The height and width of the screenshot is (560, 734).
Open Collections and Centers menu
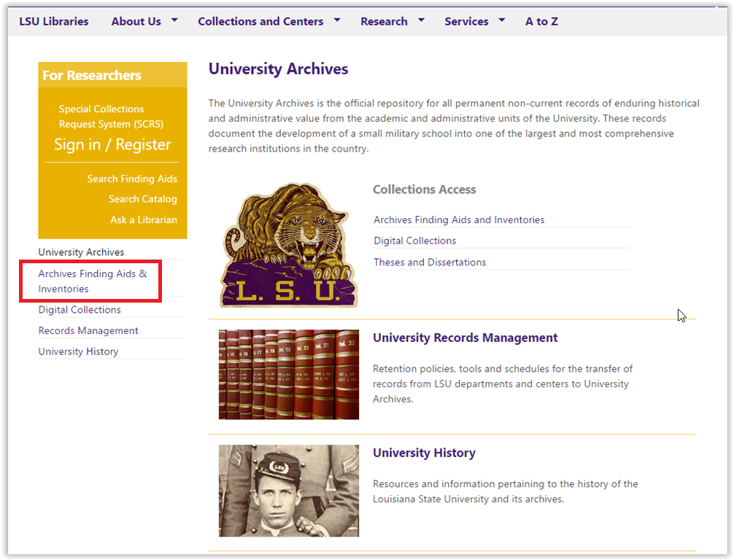pos(260,22)
